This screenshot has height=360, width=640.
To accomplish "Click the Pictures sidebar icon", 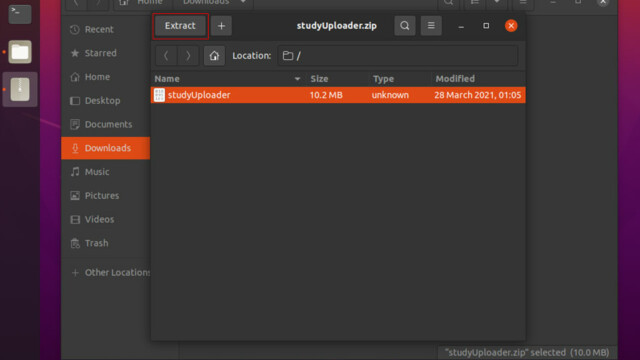I will click(x=75, y=196).
